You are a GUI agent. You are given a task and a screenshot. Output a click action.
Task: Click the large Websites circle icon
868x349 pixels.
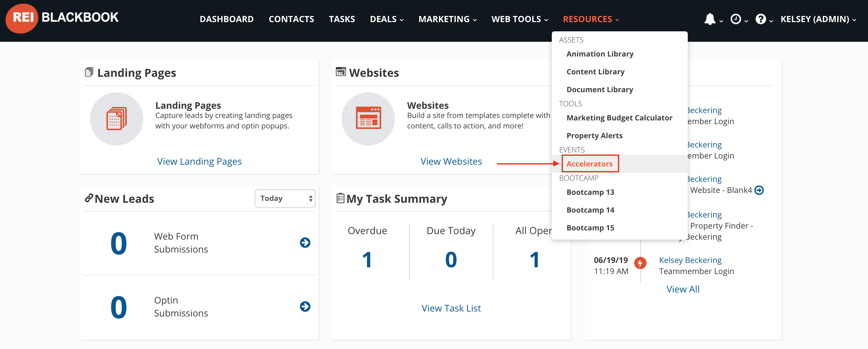(368, 119)
